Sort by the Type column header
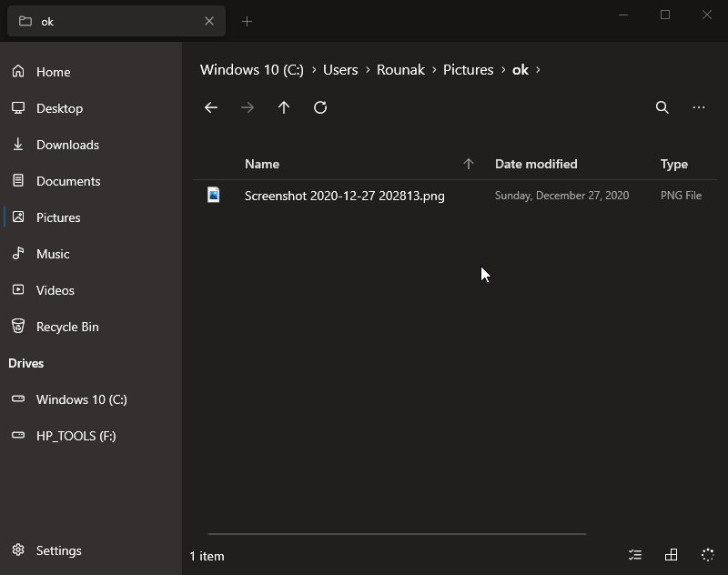The image size is (728, 575). (673, 164)
